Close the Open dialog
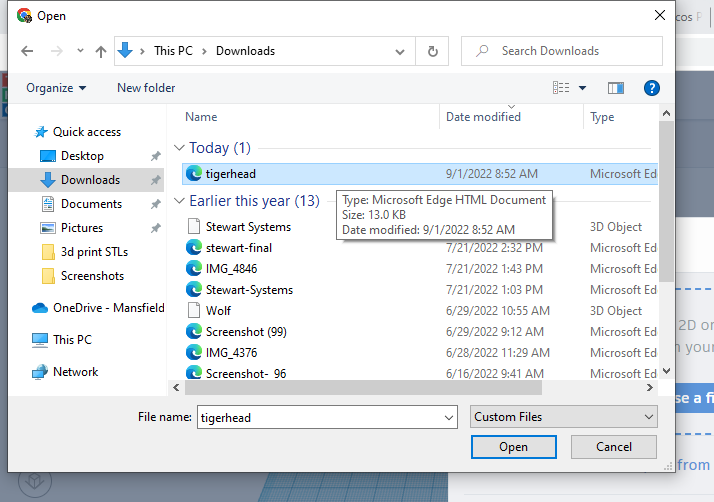This screenshot has width=714, height=502. pos(659,15)
